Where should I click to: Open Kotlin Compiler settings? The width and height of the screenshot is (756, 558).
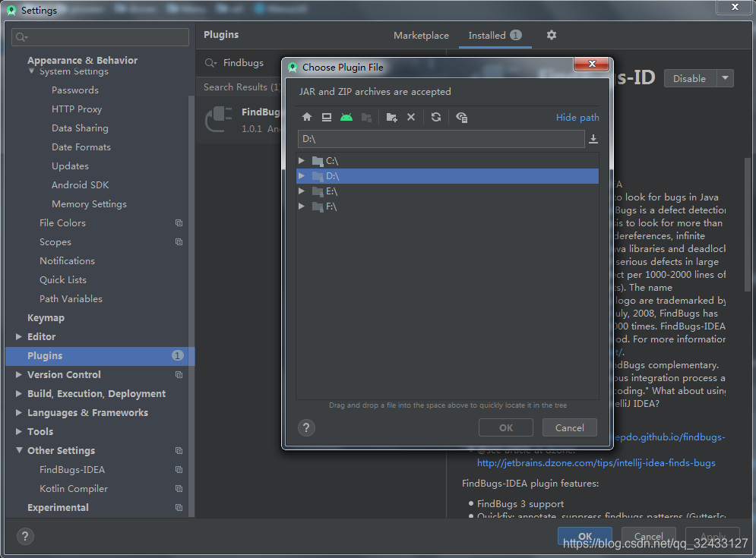point(73,488)
